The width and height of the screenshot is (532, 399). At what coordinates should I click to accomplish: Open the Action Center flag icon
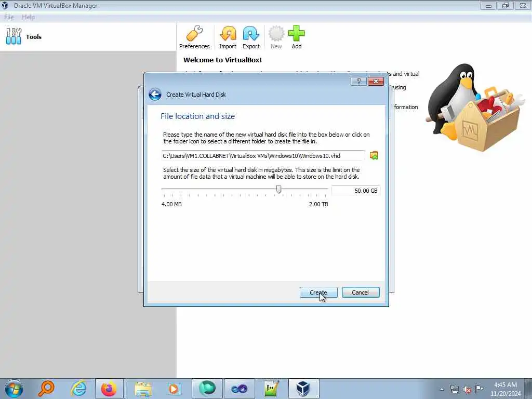point(479,389)
